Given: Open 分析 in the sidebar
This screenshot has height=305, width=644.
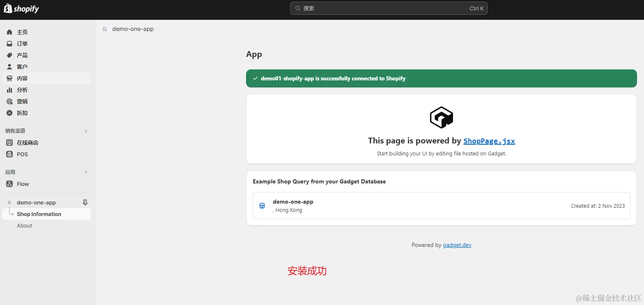Looking at the screenshot, I should 22,90.
